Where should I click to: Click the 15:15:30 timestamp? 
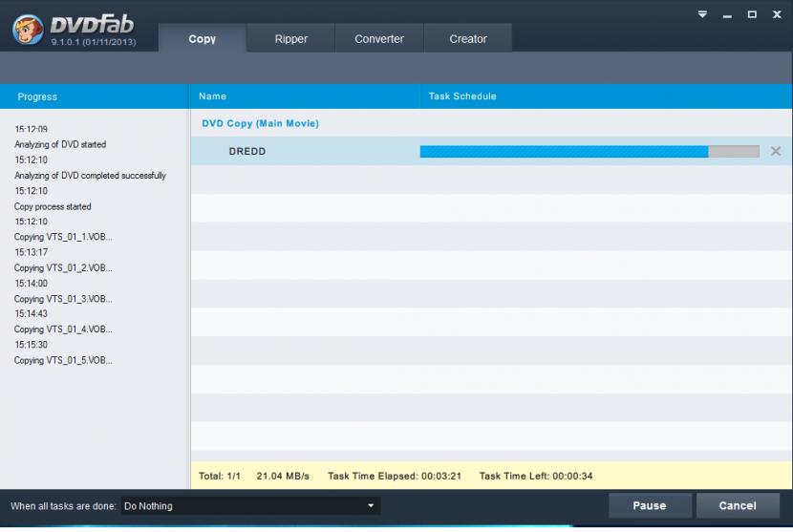click(31, 345)
